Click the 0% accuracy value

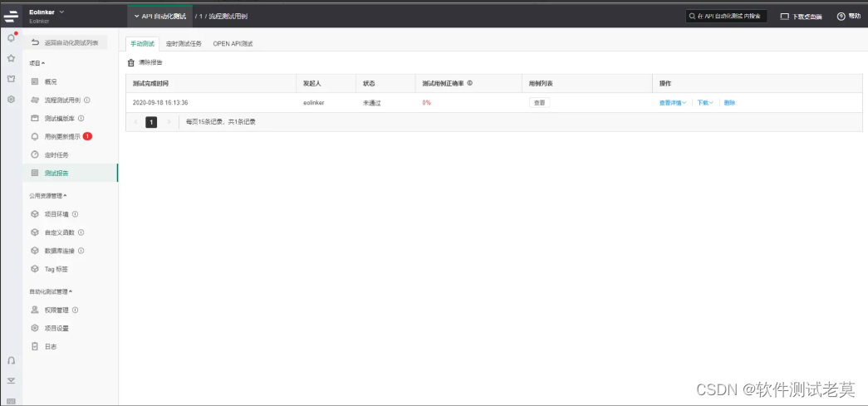tap(426, 103)
